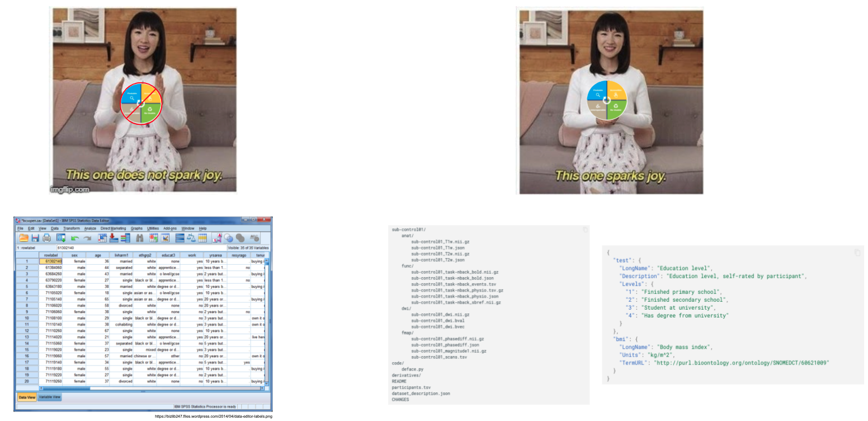
Task: Click 'IBM SPSS Statistics Processor is ready' status text
Action: (x=205, y=406)
